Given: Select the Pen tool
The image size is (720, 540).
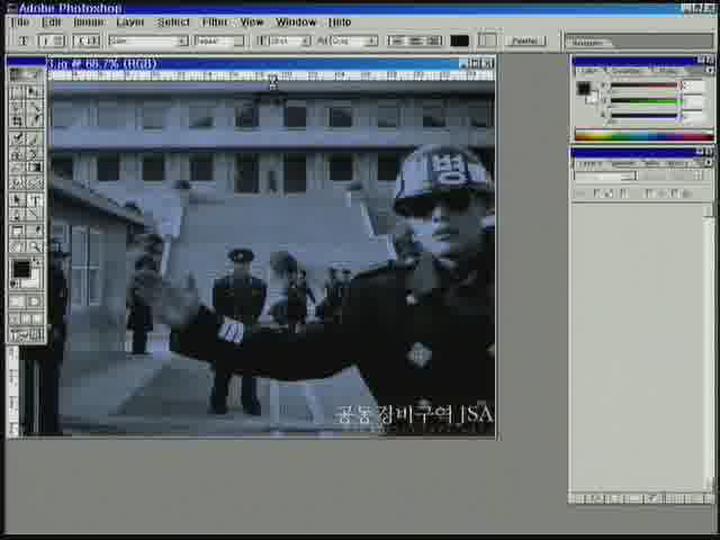Looking at the screenshot, I should 17,214.
